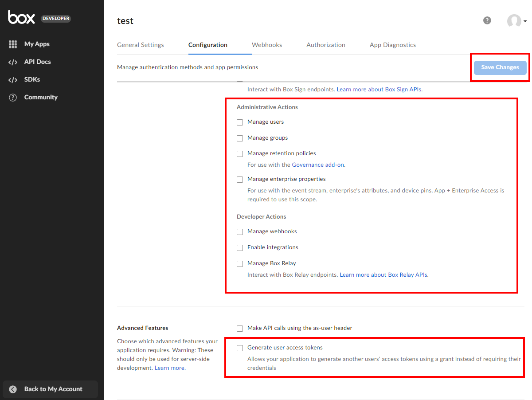532x400 pixels.
Task: Click the Back to My Account arrow icon
Action: pos(13,389)
